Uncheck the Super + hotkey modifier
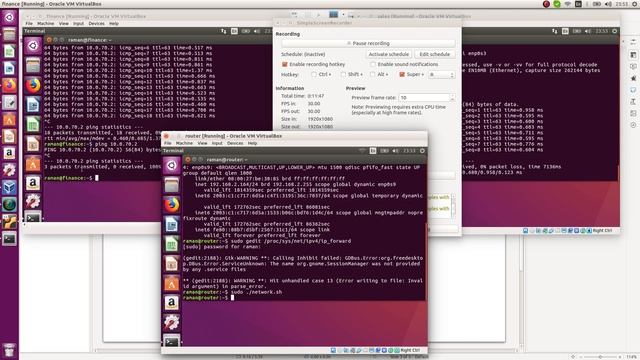Screen dimensions: 640x360 coord(402,75)
